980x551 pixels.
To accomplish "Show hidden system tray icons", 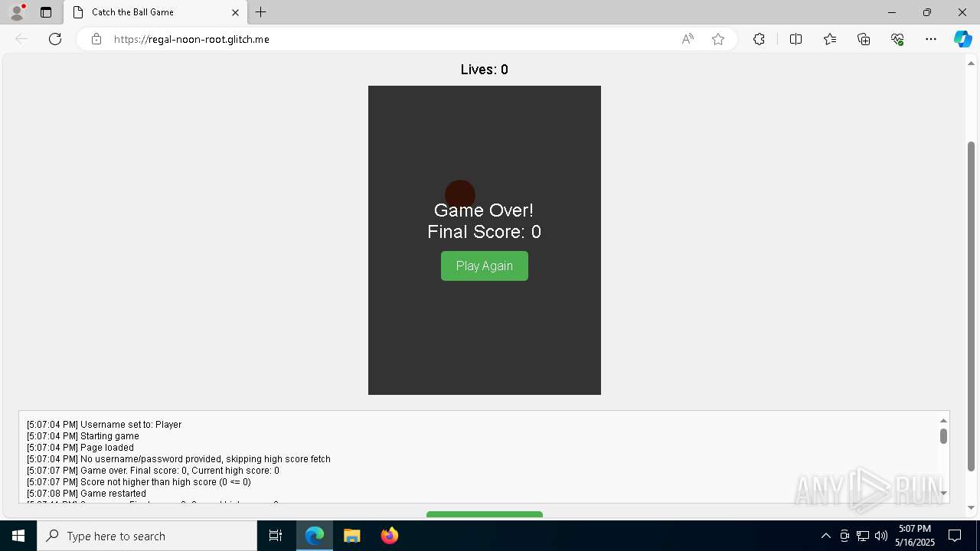I will coord(825,536).
